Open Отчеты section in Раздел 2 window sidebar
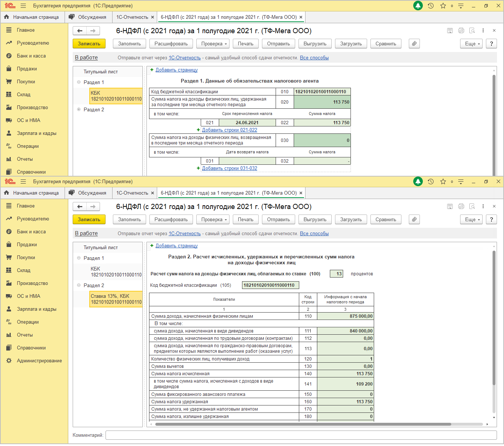This screenshot has width=504, height=446. click(25, 335)
